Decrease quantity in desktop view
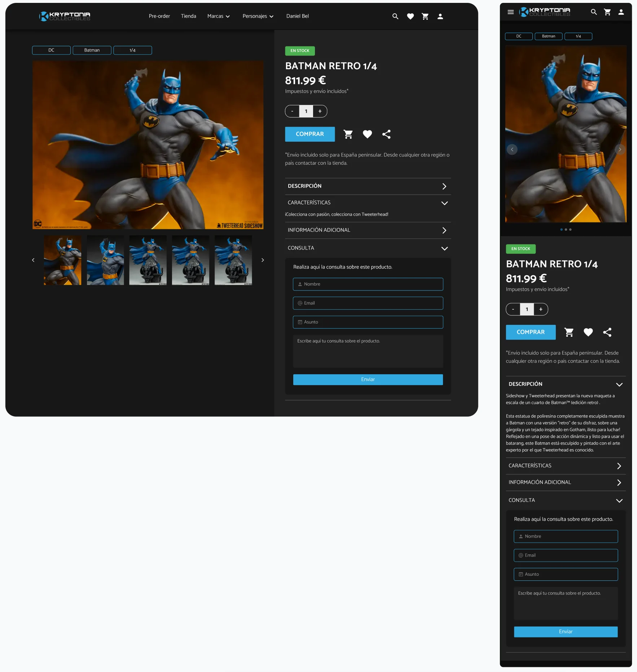This screenshot has width=637, height=672. [x=292, y=111]
